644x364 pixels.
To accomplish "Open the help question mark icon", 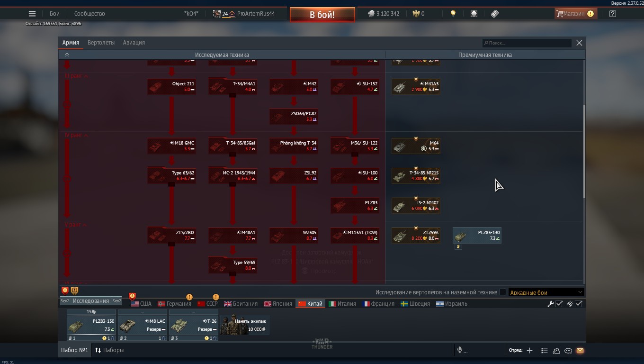I will tap(613, 14).
